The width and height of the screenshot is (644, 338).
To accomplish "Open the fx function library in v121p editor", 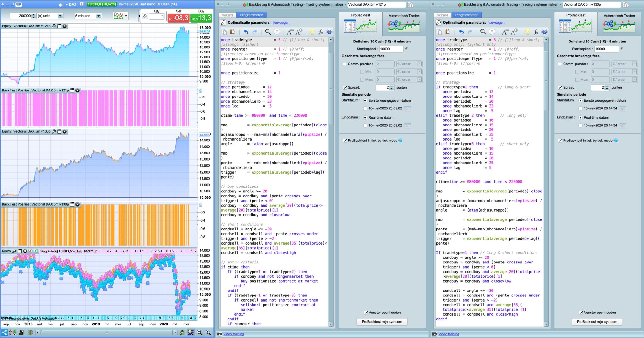I will point(320,32).
